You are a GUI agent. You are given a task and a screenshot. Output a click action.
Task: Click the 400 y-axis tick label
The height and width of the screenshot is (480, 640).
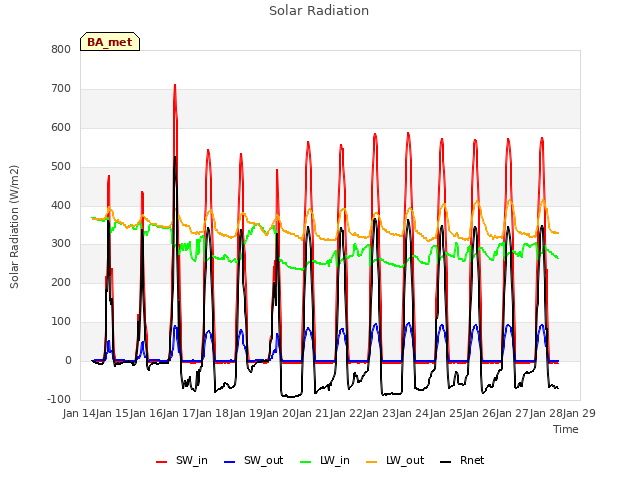coord(61,206)
